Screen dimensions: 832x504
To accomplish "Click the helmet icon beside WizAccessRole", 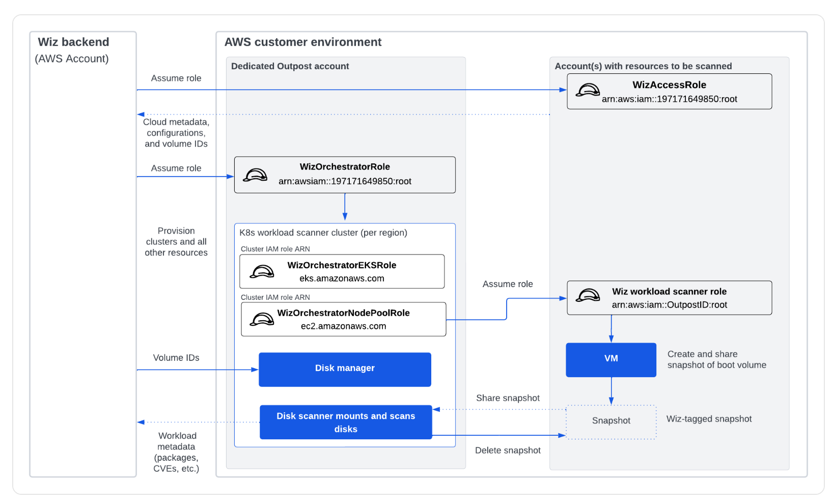I will pyautogui.click(x=588, y=91).
